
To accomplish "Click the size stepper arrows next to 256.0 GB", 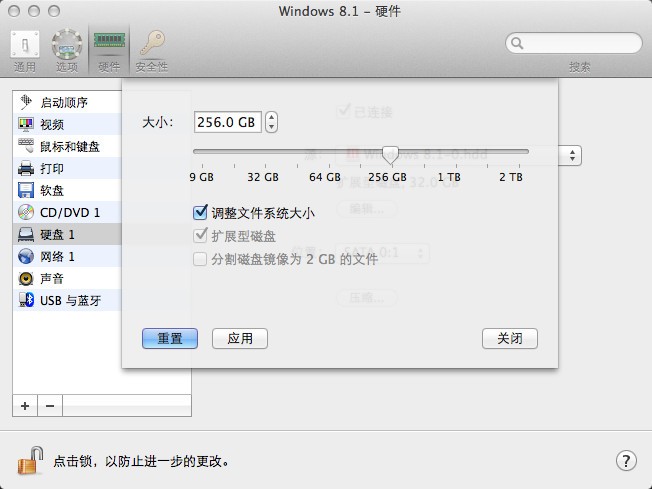I will (x=272, y=122).
